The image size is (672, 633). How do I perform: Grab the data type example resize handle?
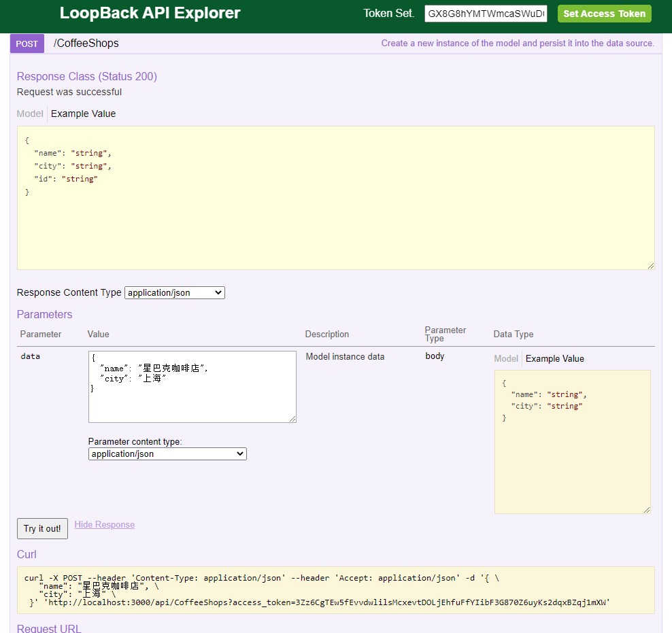(x=647, y=510)
